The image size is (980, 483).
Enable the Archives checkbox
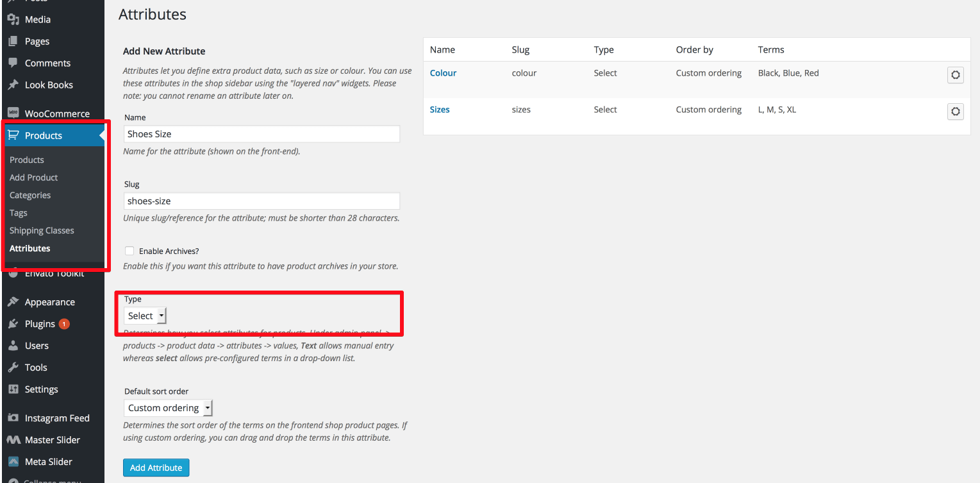pyautogui.click(x=129, y=251)
